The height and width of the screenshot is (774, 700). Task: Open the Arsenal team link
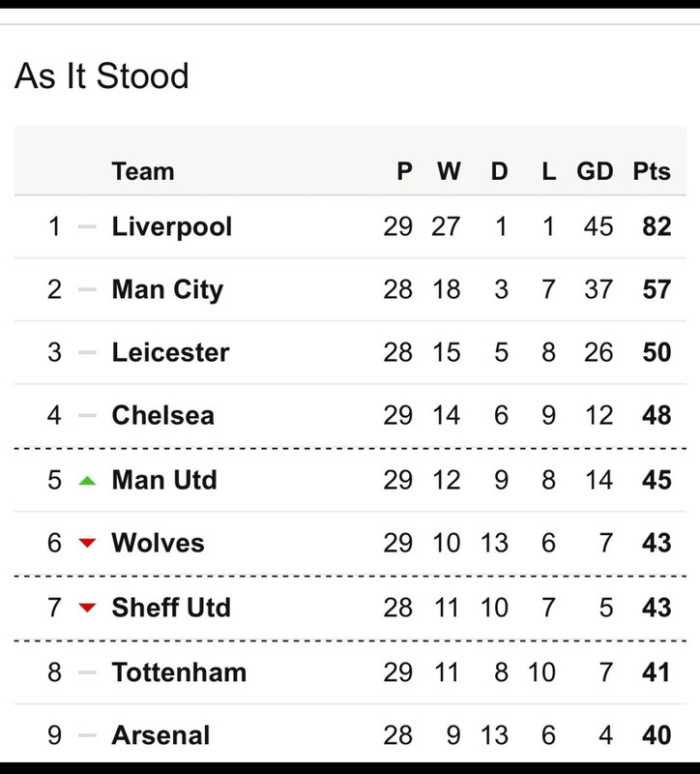click(160, 735)
